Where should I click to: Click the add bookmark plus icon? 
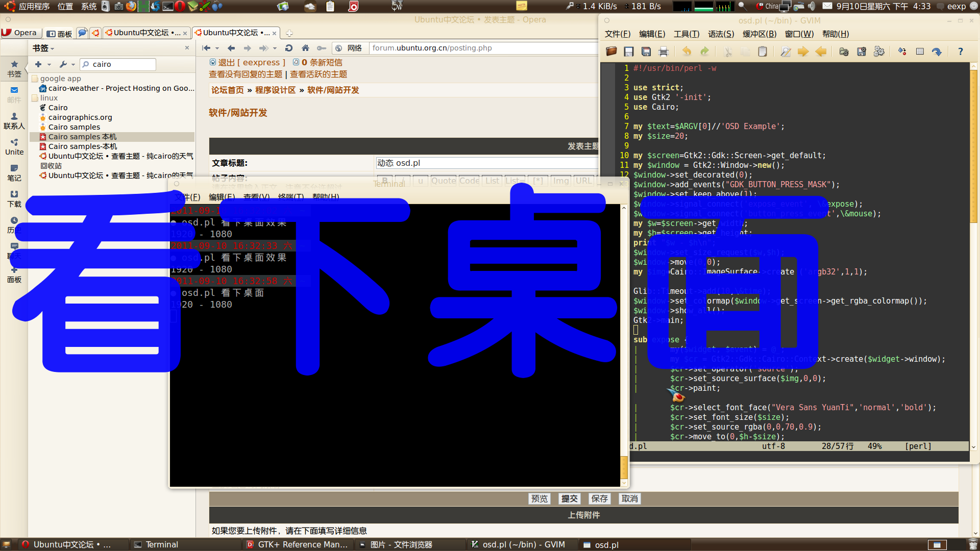pyautogui.click(x=38, y=64)
